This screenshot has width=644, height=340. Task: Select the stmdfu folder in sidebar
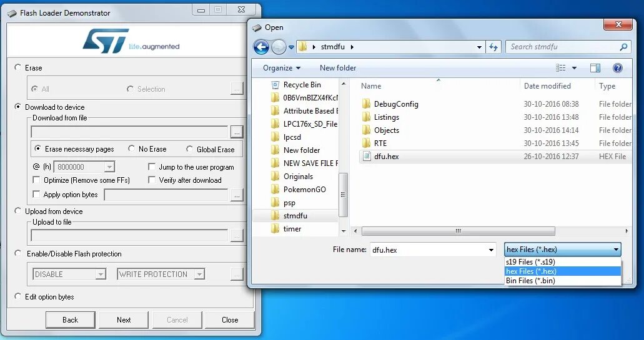click(295, 216)
